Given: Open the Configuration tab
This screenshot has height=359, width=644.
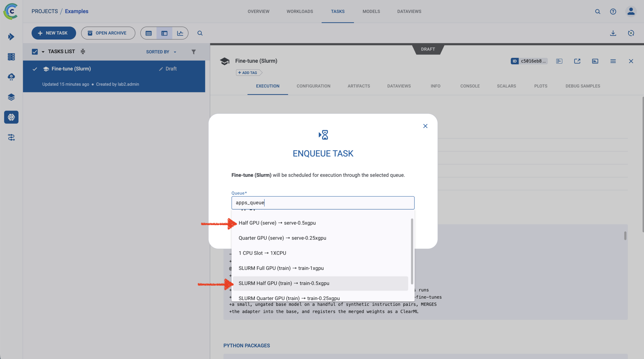Looking at the screenshot, I should (x=313, y=86).
